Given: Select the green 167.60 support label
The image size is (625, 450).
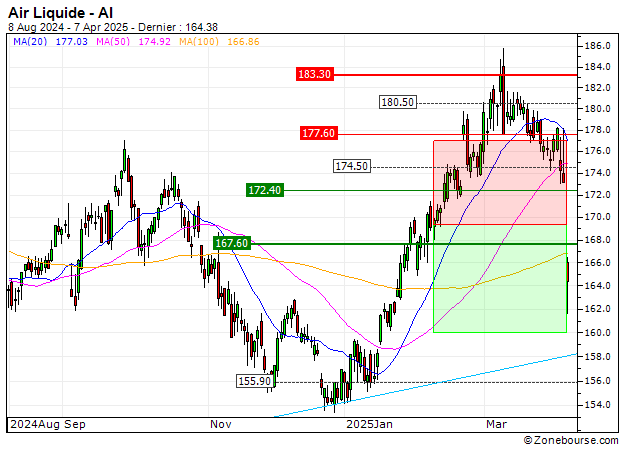Looking at the screenshot, I should pyautogui.click(x=232, y=243).
